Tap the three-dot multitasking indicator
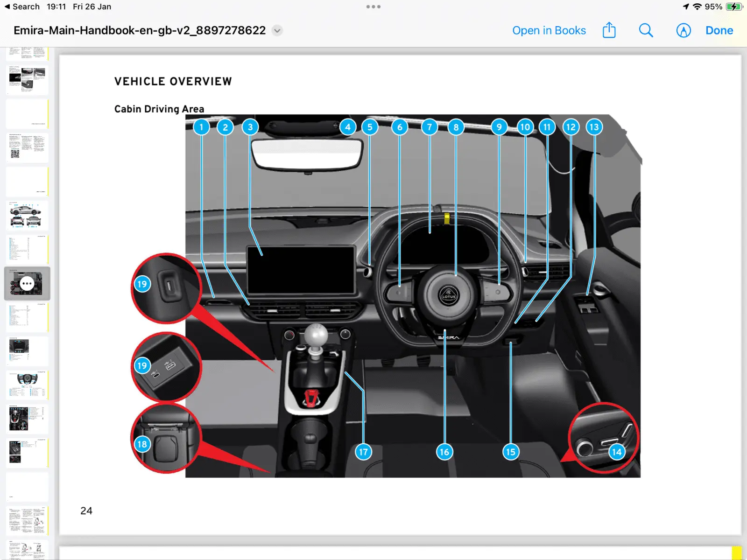 point(373,7)
